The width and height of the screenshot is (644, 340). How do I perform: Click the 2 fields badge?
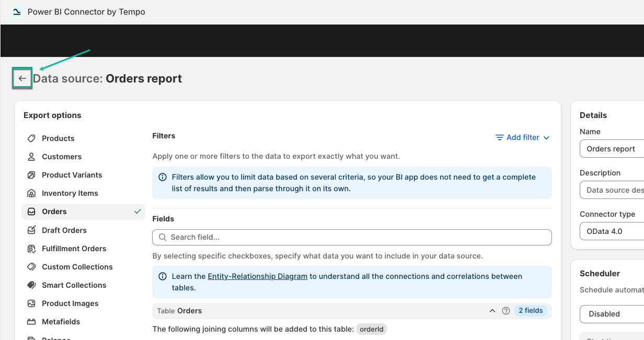[x=530, y=311]
